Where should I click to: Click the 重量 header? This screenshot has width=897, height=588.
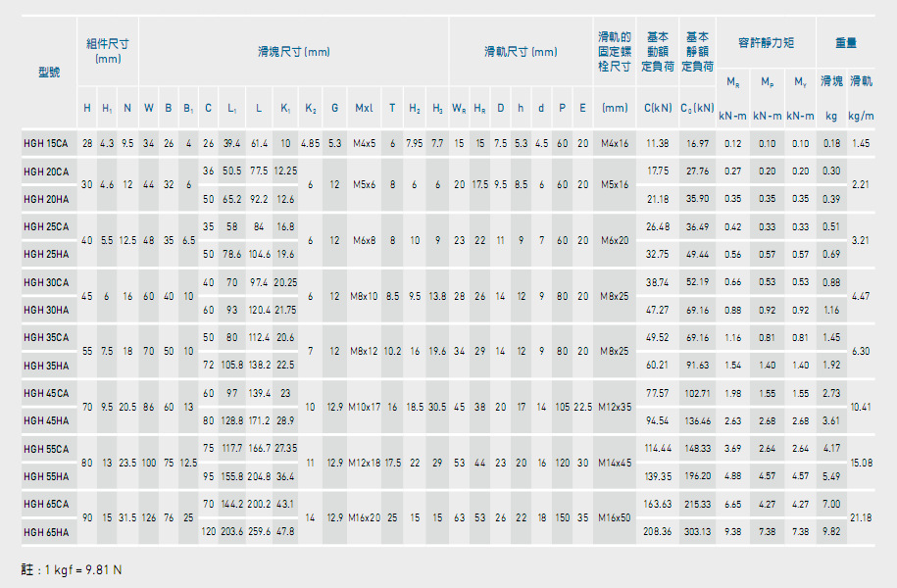pos(846,43)
